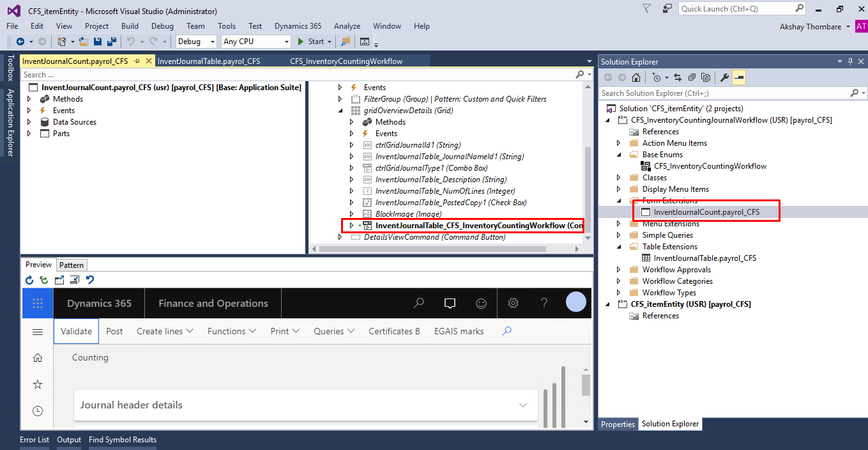868x450 pixels.
Task: Click search magnifier in Dynamics 365 header
Action: pyautogui.click(x=419, y=303)
